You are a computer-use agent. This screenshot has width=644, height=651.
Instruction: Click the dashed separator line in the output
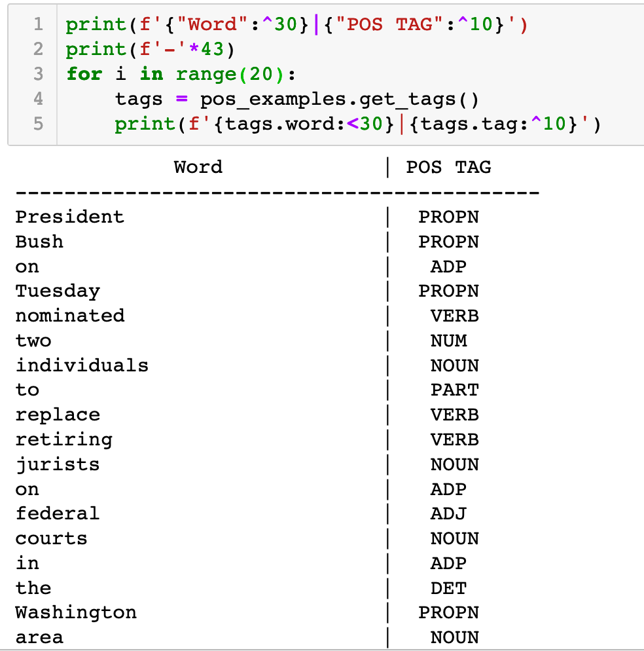click(x=277, y=193)
